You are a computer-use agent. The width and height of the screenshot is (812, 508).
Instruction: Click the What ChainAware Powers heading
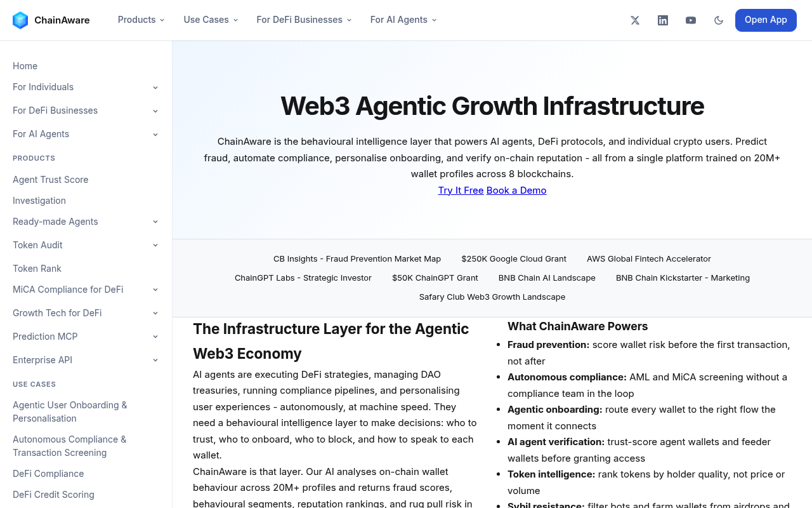578,326
